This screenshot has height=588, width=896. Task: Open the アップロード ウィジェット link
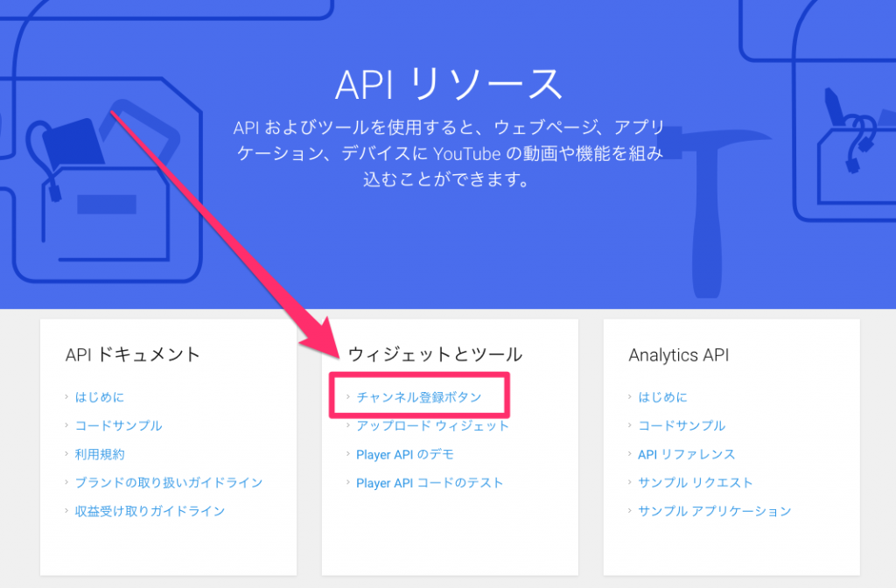[432, 426]
